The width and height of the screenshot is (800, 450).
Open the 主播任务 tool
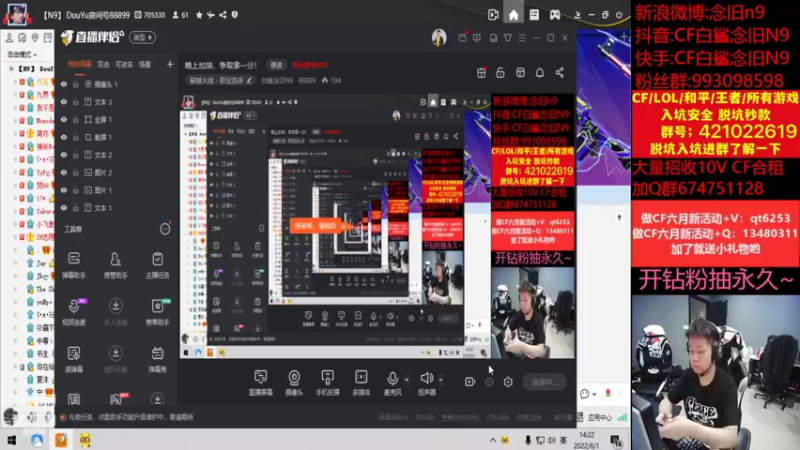click(157, 264)
